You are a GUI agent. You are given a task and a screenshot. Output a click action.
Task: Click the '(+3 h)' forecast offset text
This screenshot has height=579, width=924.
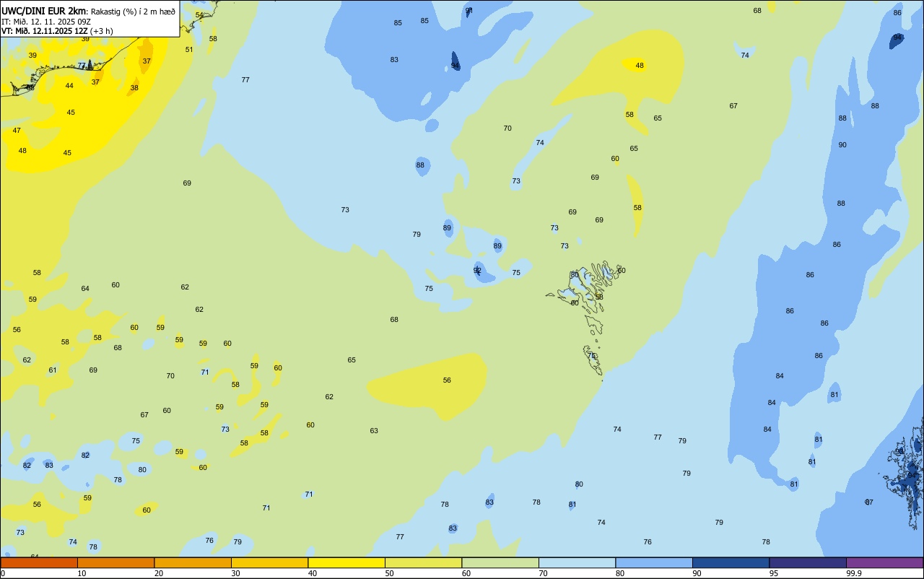[x=102, y=31]
